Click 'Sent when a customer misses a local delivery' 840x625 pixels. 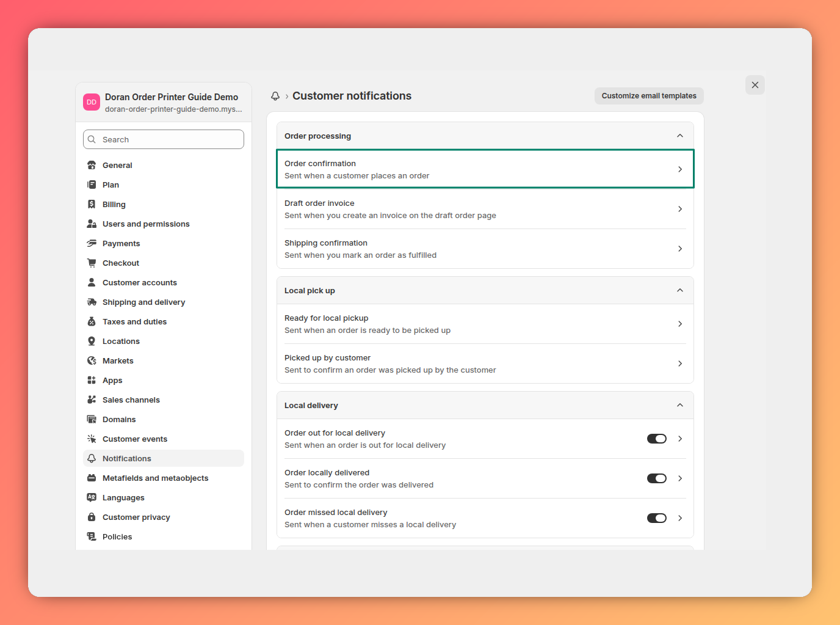tap(370, 525)
